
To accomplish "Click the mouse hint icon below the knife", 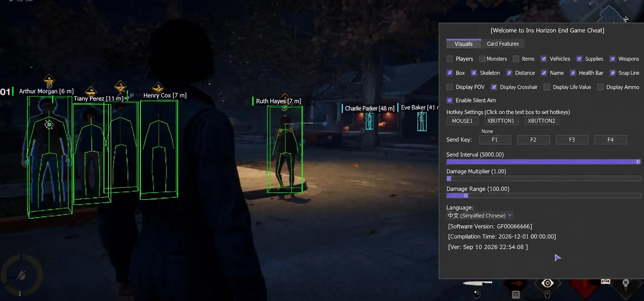I will [477, 294].
